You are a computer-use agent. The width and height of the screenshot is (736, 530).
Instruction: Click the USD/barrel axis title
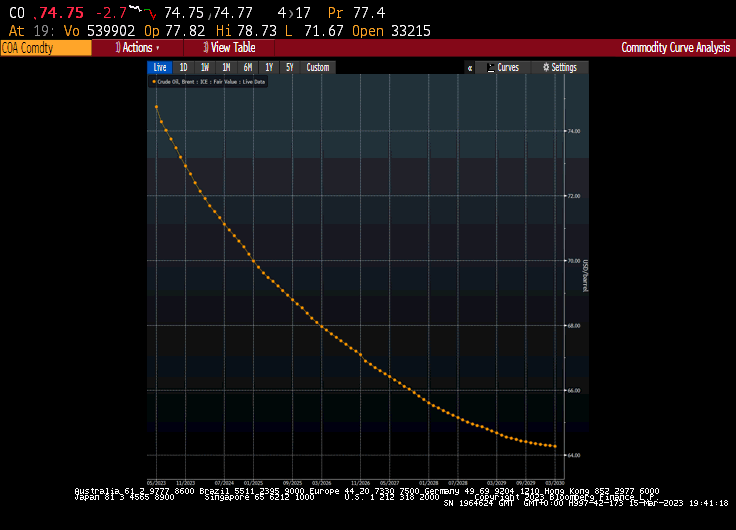point(585,276)
